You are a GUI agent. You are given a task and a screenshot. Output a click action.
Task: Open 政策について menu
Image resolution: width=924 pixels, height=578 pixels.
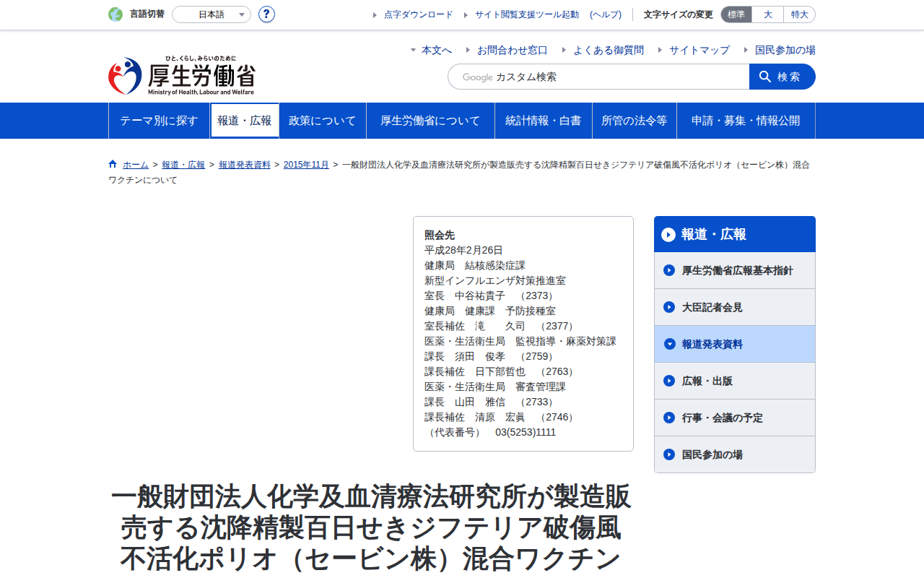point(323,121)
